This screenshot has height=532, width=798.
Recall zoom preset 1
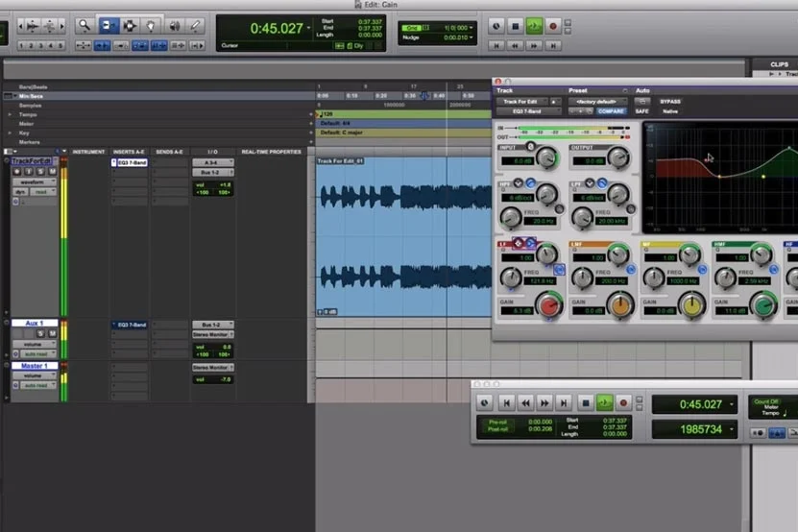click(22, 46)
